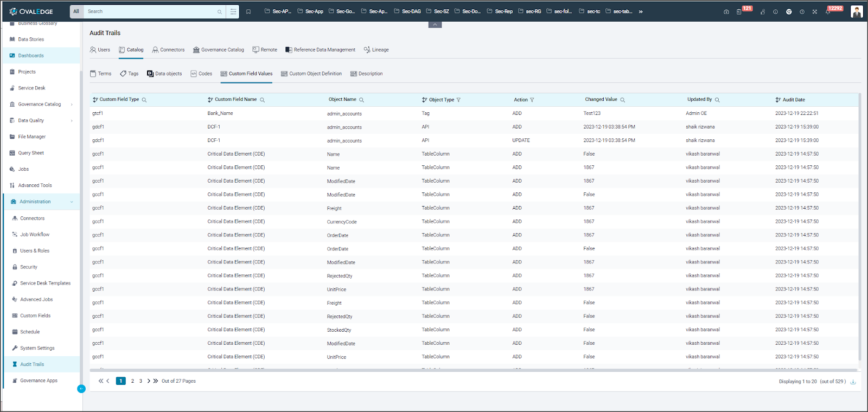This screenshot has width=868, height=412.
Task: Switch to the Users audit tab
Action: (x=100, y=50)
